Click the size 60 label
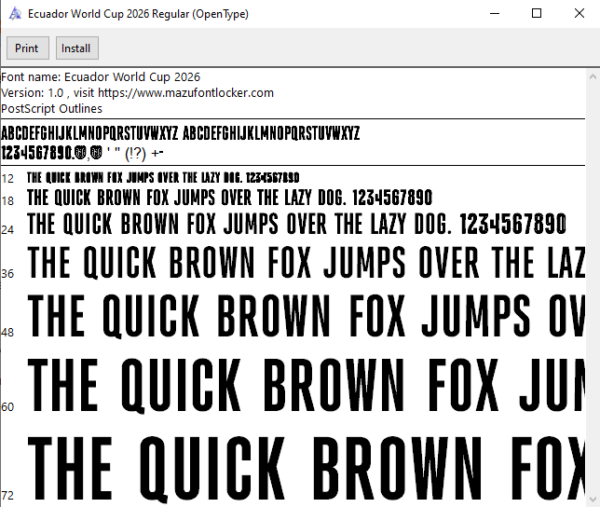 (x=7, y=407)
